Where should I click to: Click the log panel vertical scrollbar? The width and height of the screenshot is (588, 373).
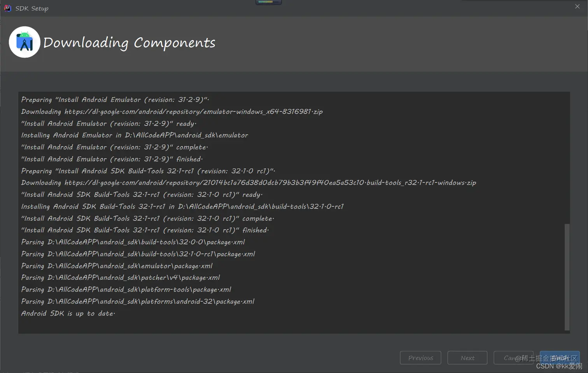tap(567, 277)
